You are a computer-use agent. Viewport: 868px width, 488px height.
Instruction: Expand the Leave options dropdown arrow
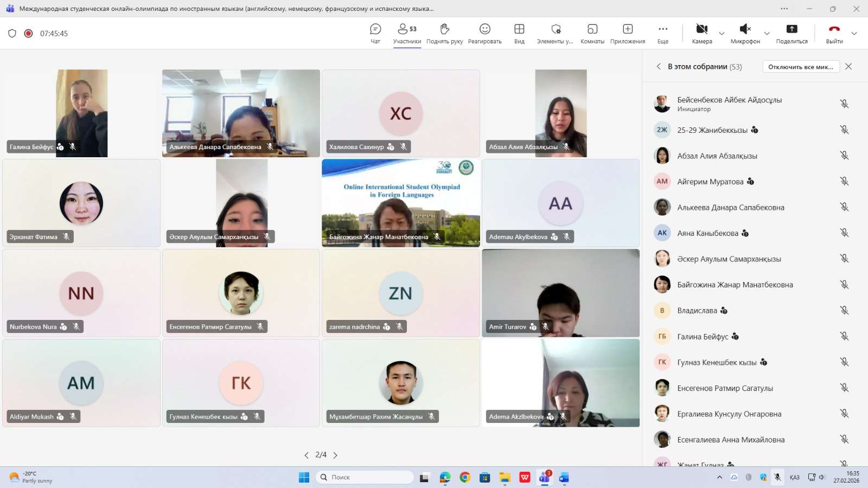coord(854,34)
